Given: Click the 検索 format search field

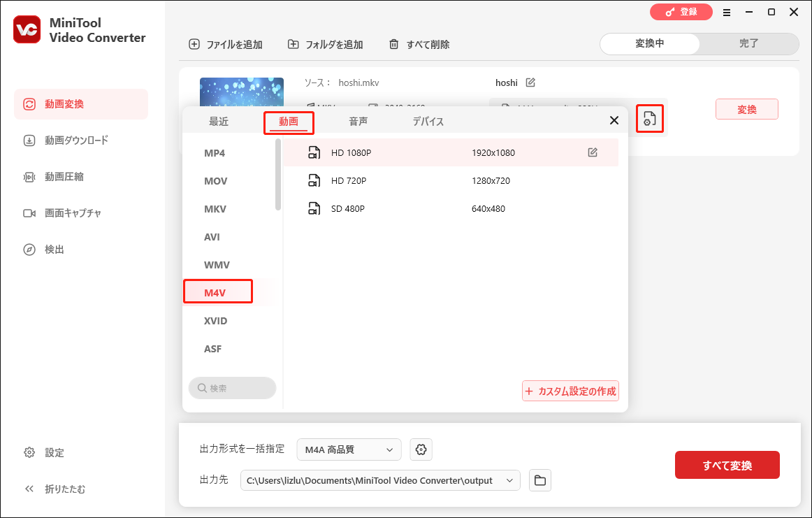Looking at the screenshot, I should pos(232,388).
